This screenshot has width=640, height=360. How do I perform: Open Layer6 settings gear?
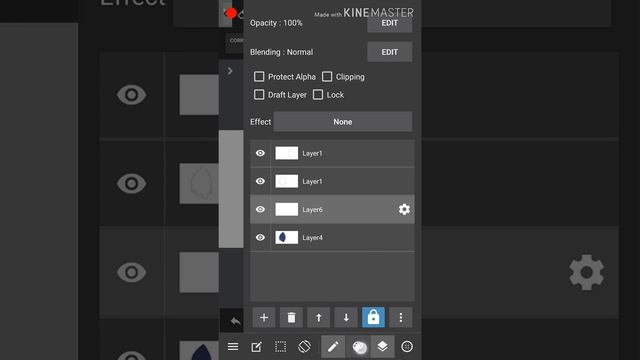pos(404,209)
